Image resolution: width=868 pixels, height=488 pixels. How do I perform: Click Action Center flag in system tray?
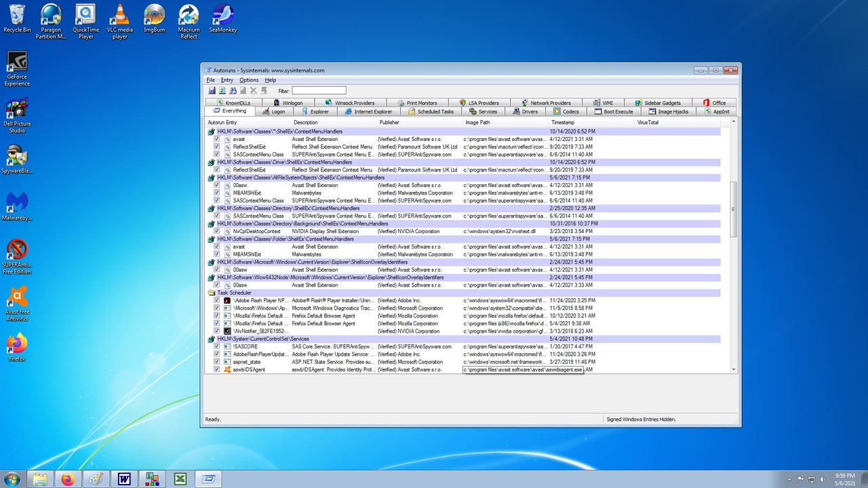coord(802,479)
